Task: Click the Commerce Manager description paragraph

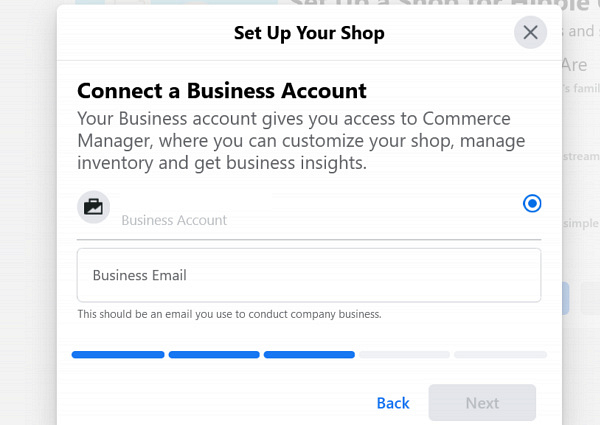Action: 290,141
